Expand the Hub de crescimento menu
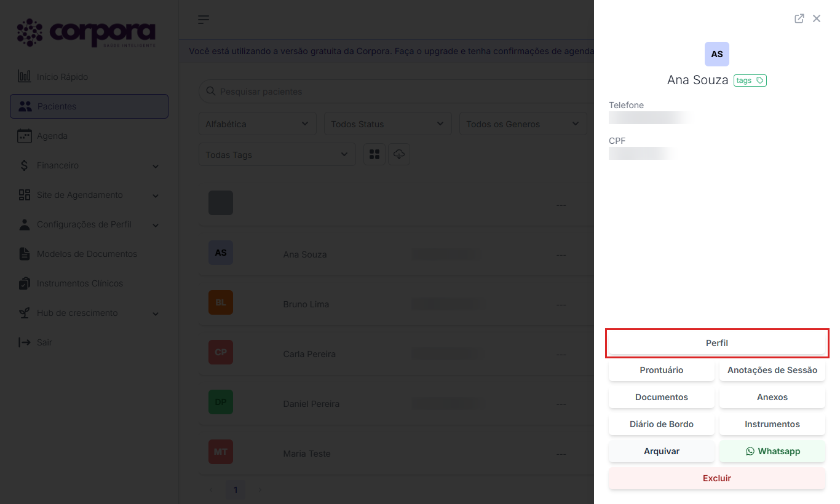The width and height of the screenshot is (840, 504). coord(89,313)
